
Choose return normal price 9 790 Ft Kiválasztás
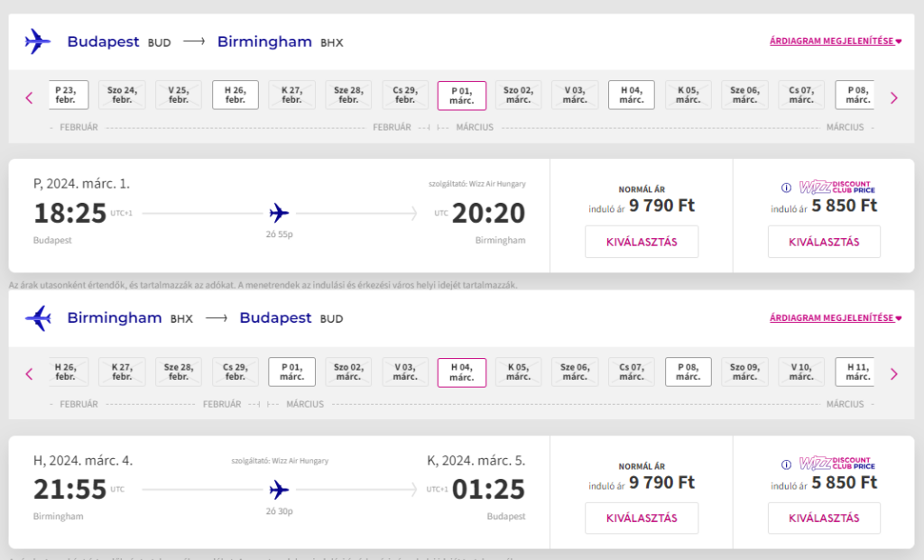[x=642, y=519]
